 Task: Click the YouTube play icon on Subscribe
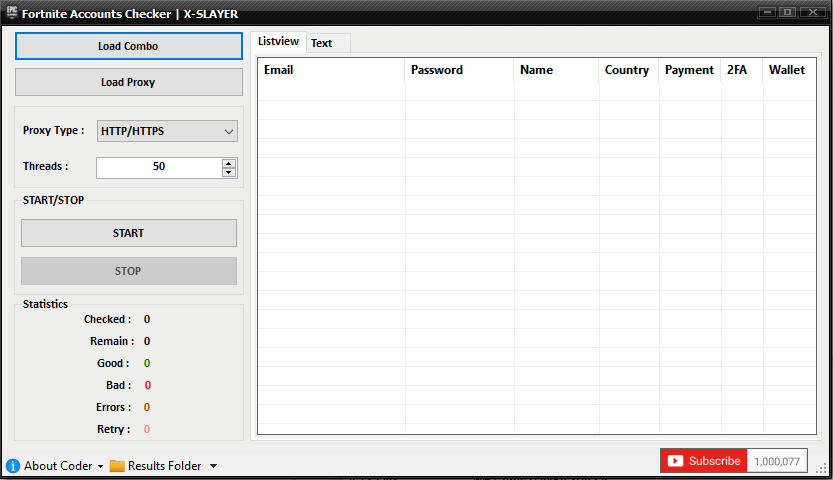675,461
